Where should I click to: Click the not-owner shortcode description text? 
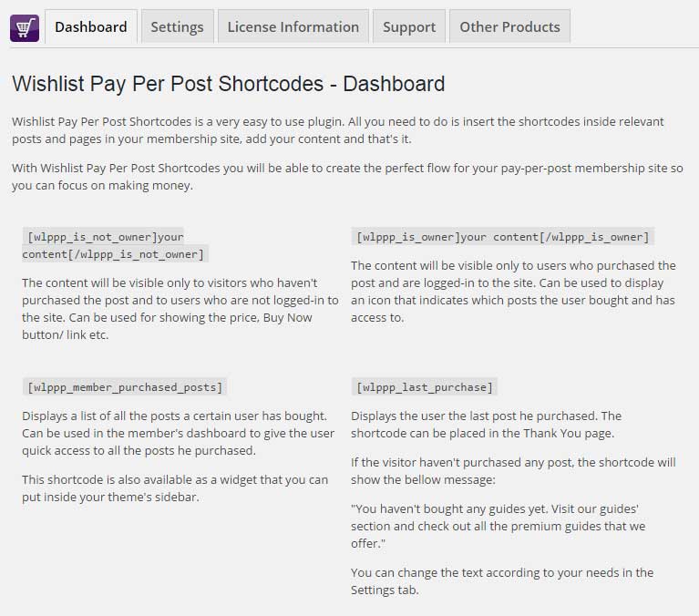pos(180,308)
